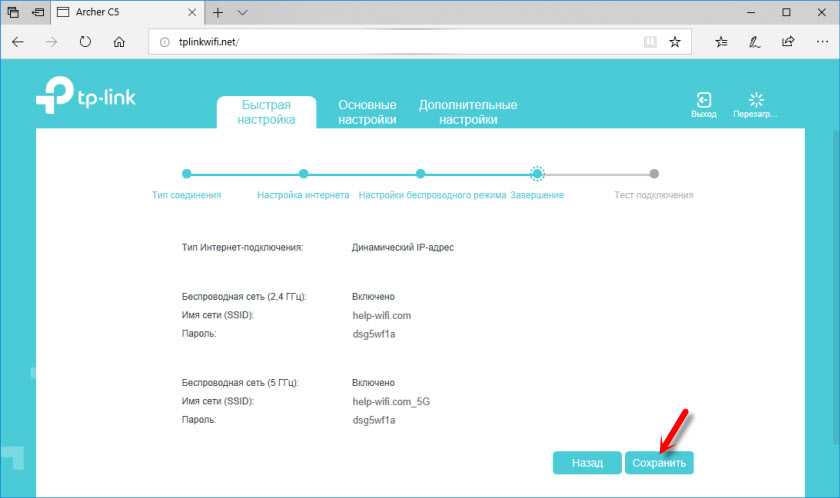The width and height of the screenshot is (840, 498).
Task: Share this page via share icon
Action: 788,42
